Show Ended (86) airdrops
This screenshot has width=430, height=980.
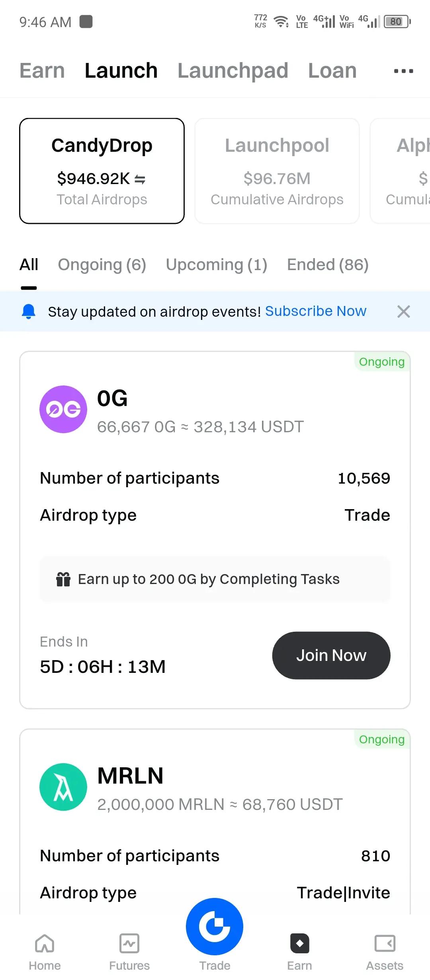pyautogui.click(x=328, y=265)
